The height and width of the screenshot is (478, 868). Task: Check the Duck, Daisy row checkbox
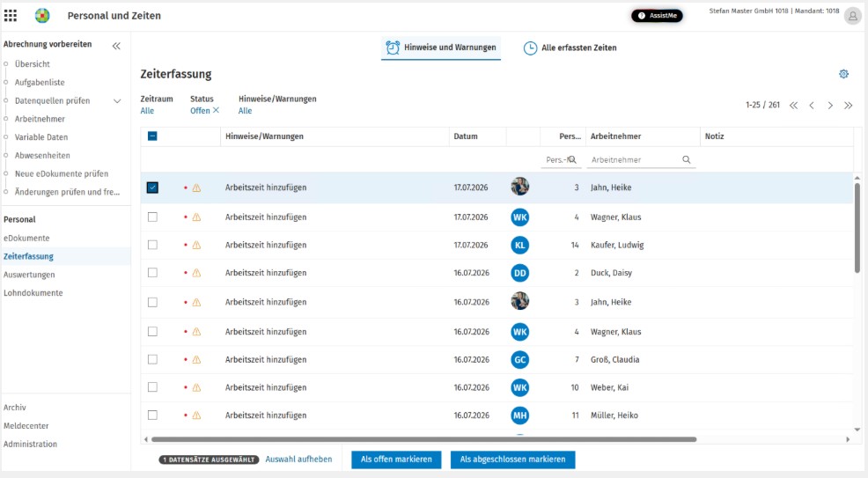152,272
